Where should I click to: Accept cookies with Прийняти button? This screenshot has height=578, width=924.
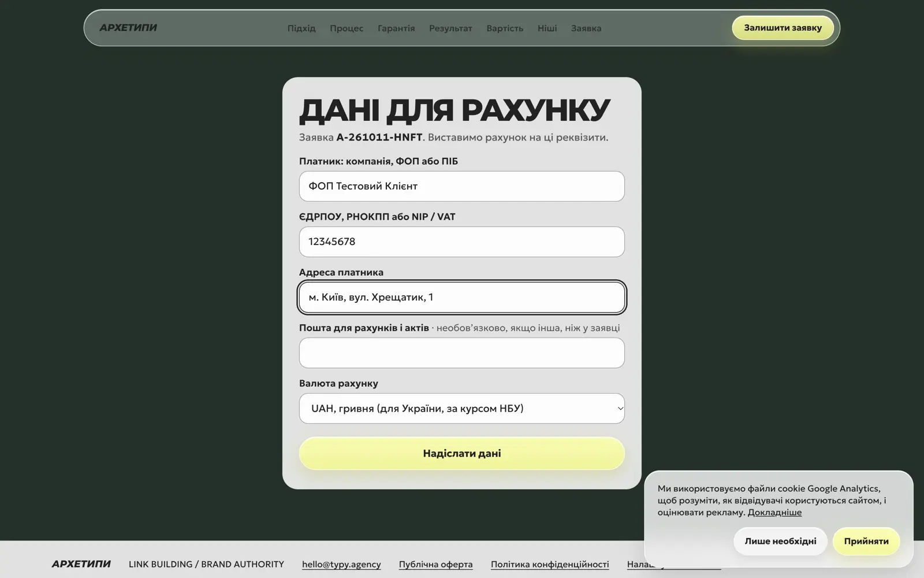pos(866,541)
